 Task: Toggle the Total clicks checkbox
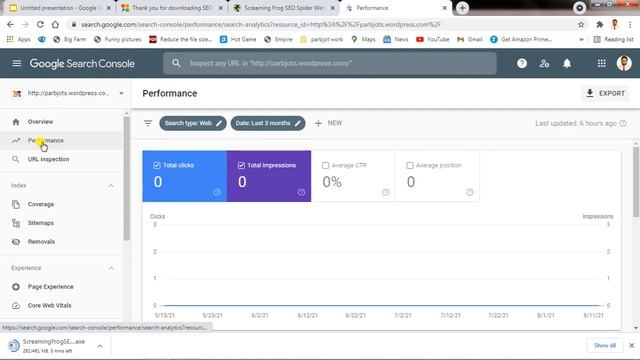pos(157,165)
